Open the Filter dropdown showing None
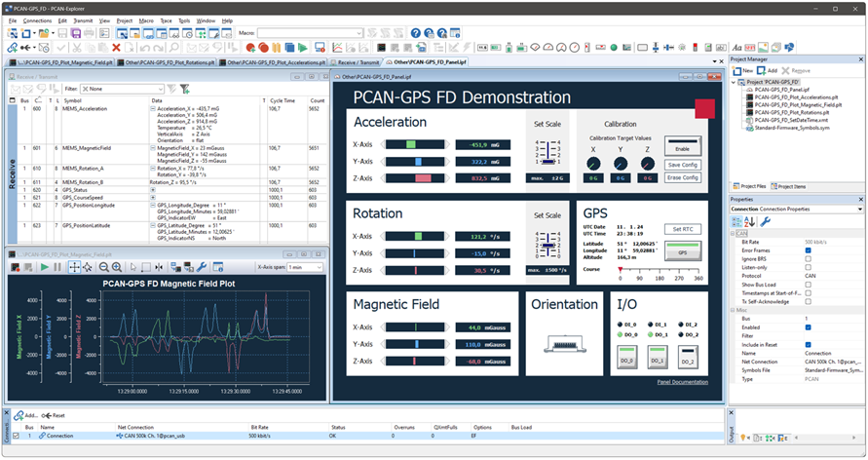The width and height of the screenshot is (868, 460). coord(123,89)
